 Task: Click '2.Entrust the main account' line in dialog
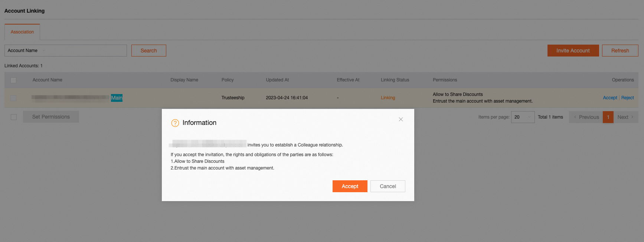[222, 168]
